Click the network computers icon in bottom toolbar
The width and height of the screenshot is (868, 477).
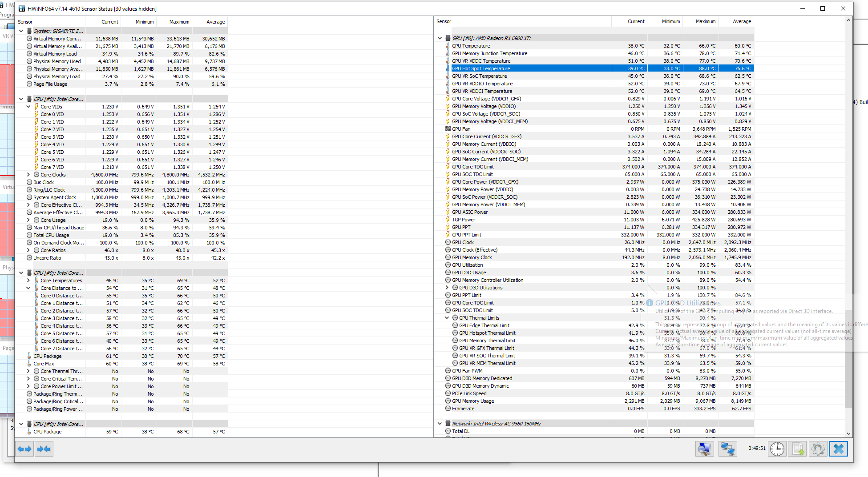pos(728,449)
